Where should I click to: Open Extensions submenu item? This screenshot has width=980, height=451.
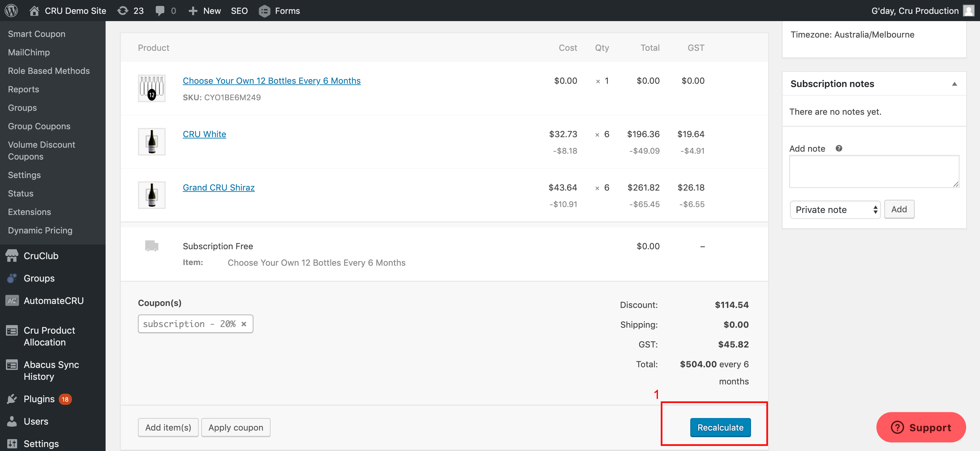[29, 212]
